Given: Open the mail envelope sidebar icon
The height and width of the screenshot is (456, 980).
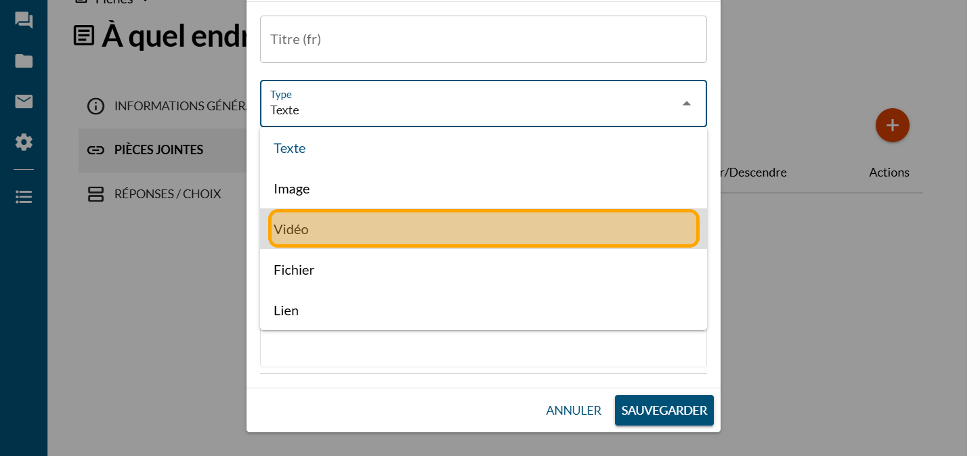Looking at the screenshot, I should coord(24,101).
